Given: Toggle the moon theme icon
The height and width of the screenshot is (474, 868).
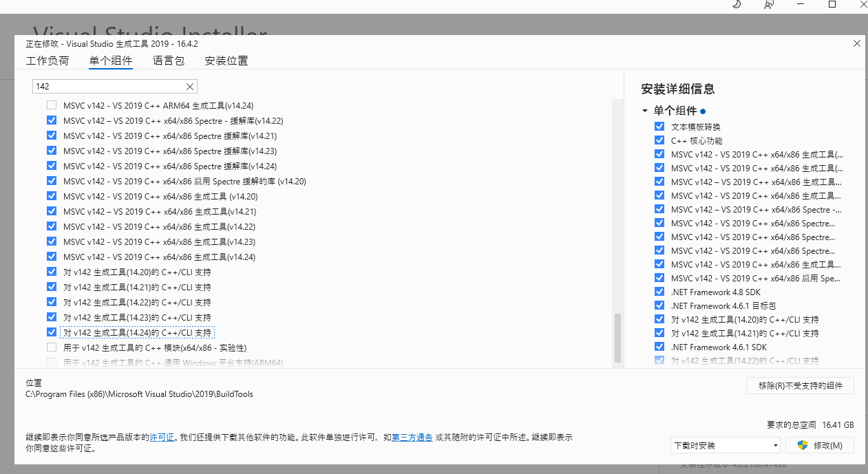Looking at the screenshot, I should point(737,4).
